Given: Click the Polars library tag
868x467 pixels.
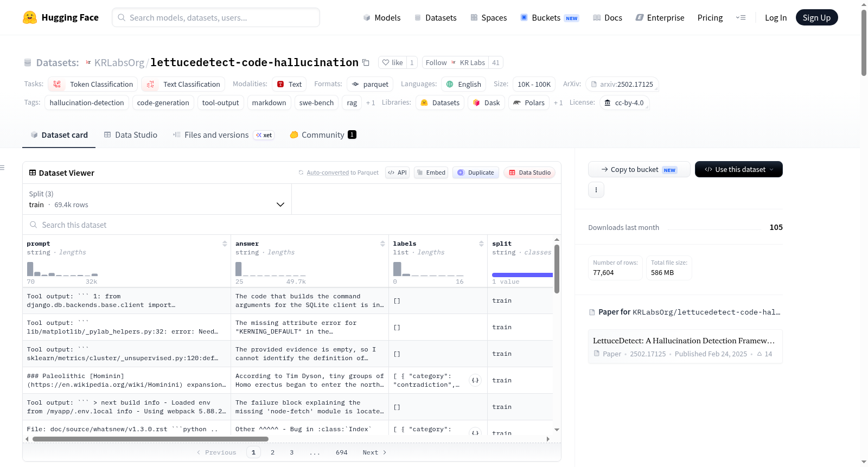Looking at the screenshot, I should [x=529, y=103].
